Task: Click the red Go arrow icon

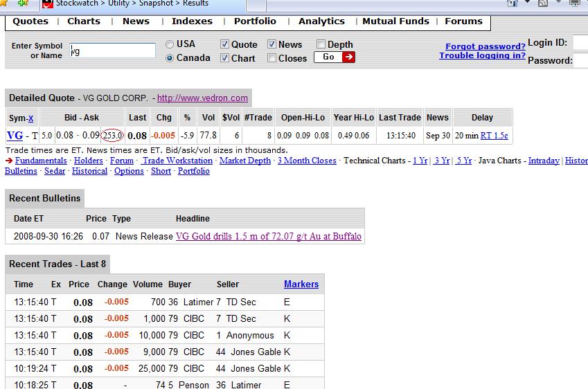Action: point(348,57)
